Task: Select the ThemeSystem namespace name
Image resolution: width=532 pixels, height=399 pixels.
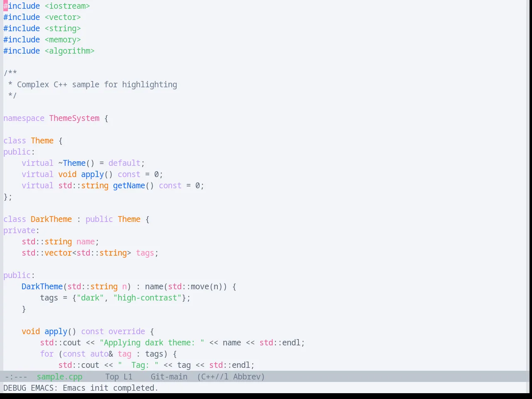Action: [74, 118]
